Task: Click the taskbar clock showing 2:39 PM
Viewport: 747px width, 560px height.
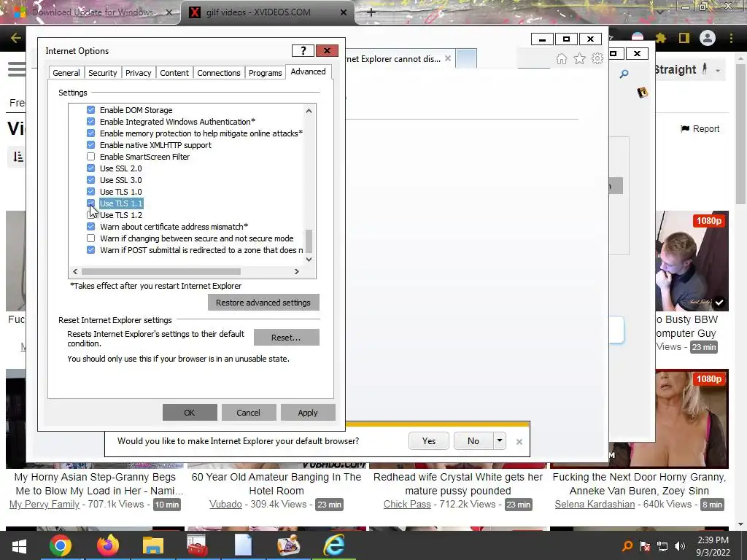Action: pyautogui.click(x=713, y=545)
